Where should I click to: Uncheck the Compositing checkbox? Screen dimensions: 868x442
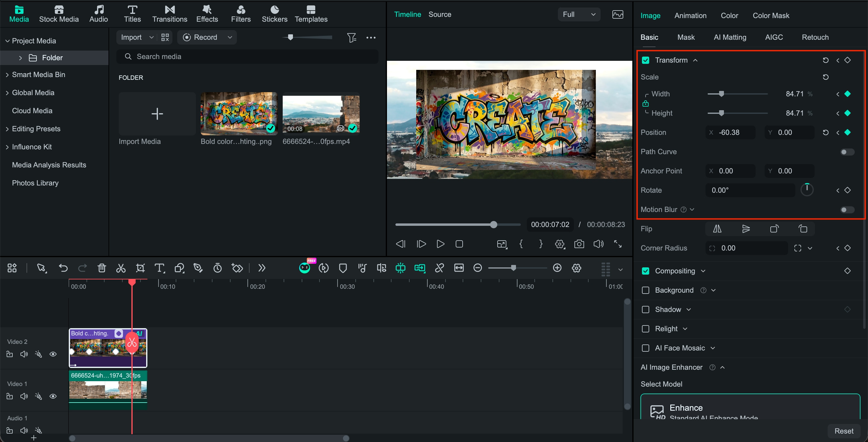coord(645,271)
